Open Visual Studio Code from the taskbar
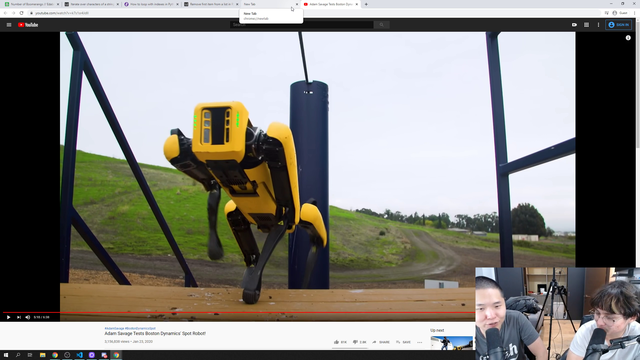This screenshot has width=640, height=360. tap(79, 355)
